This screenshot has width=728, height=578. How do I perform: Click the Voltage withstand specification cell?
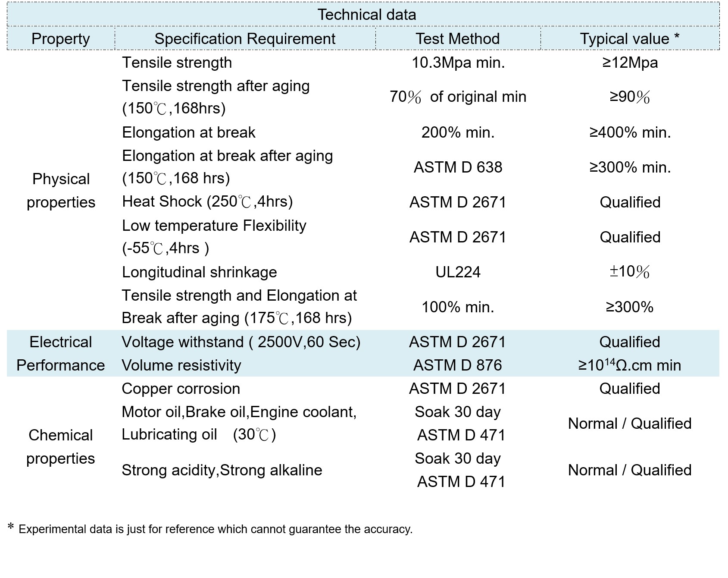(241, 342)
